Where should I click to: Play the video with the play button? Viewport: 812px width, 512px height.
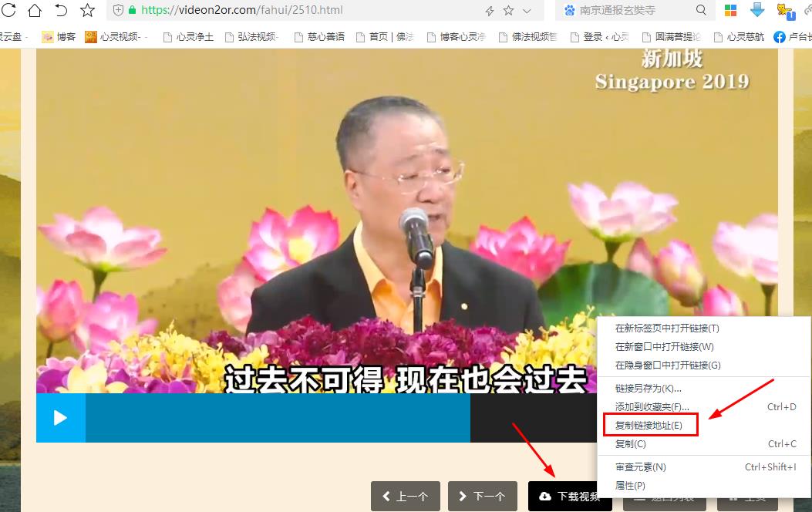[61, 418]
